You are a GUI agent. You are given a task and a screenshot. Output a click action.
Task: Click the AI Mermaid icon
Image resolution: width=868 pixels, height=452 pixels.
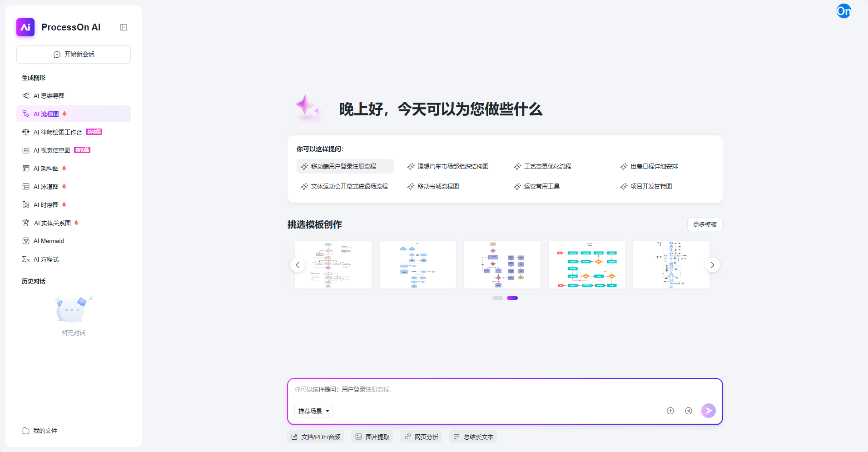tap(26, 241)
